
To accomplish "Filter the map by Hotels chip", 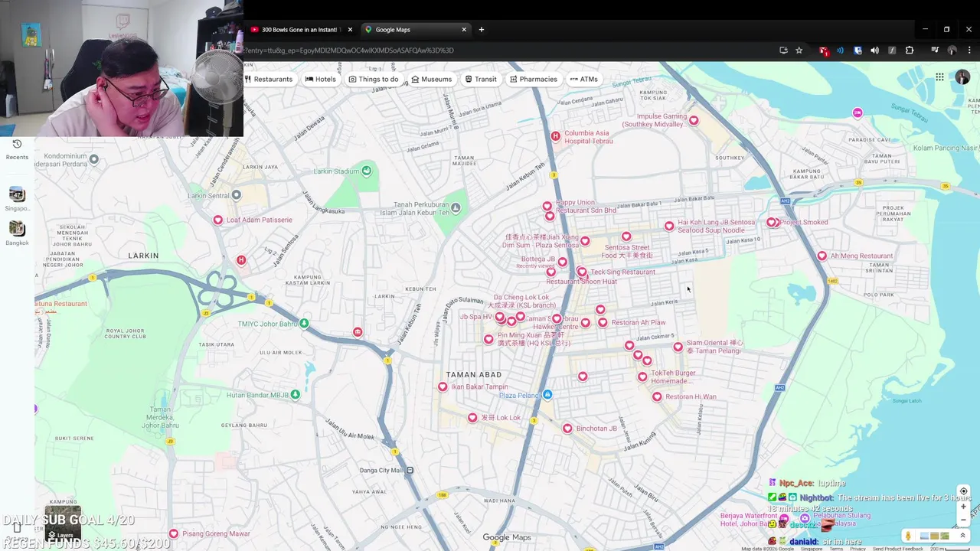I will click(x=321, y=79).
